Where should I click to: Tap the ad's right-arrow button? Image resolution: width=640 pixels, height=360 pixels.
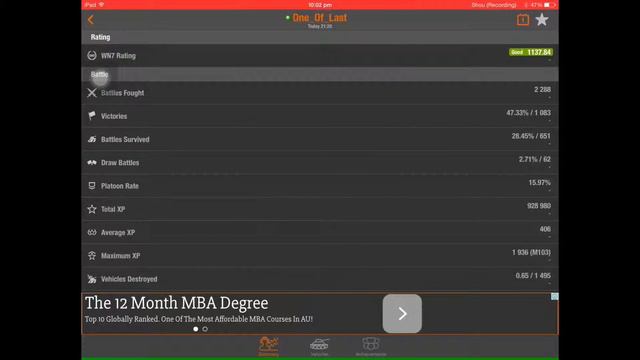pos(402,313)
